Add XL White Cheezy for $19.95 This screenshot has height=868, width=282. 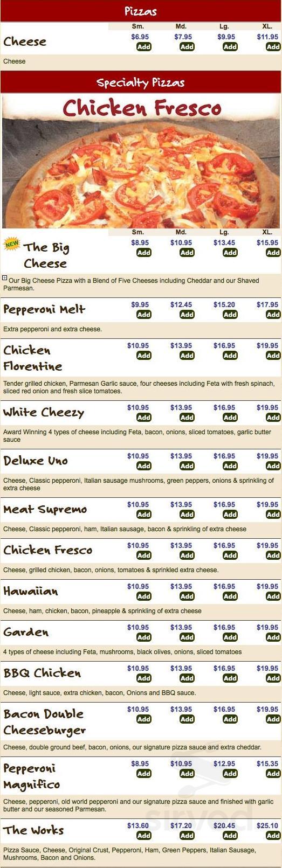[x=273, y=418]
